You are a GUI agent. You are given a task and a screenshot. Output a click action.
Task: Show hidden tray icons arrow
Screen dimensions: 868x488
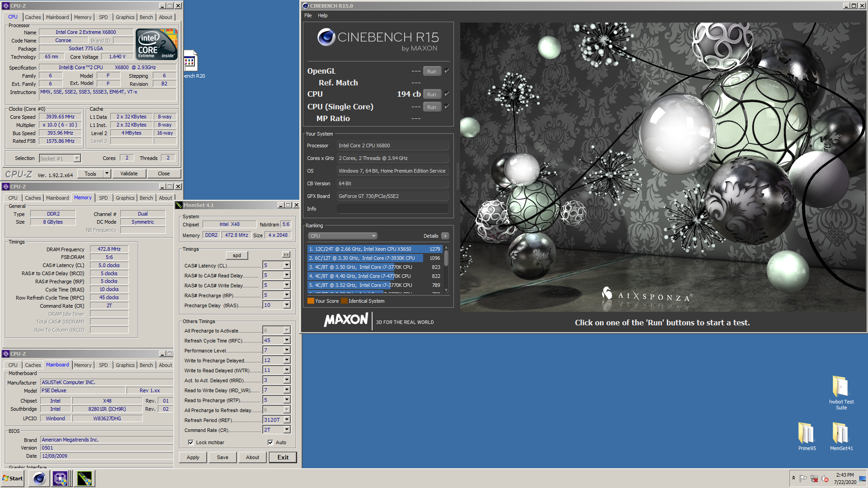[x=793, y=478]
